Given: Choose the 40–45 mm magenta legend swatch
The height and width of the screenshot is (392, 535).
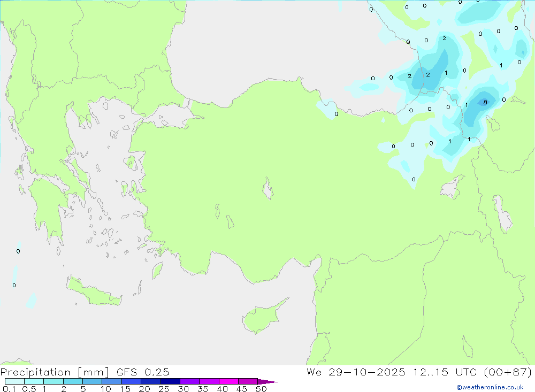Looking at the screenshot, I should click(228, 381).
